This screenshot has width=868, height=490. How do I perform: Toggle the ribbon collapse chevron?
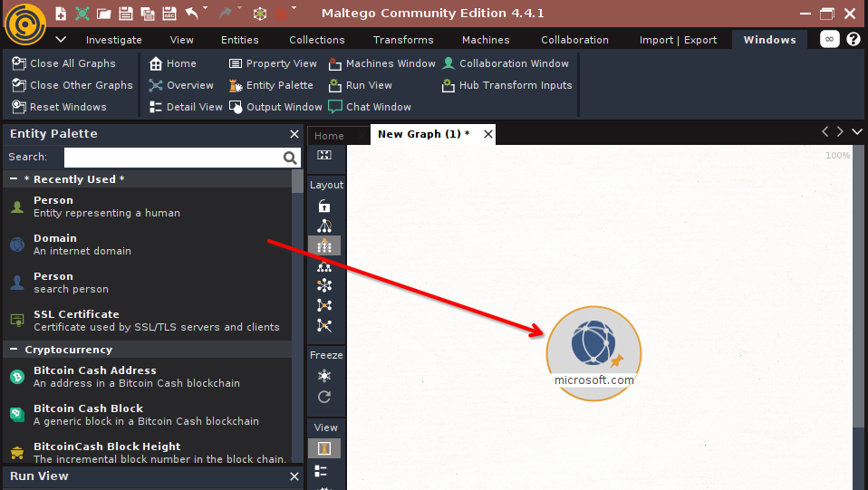(61, 39)
